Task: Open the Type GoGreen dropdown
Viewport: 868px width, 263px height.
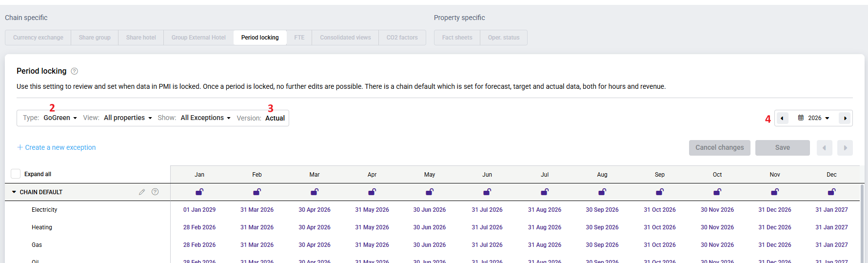Action: [x=60, y=118]
